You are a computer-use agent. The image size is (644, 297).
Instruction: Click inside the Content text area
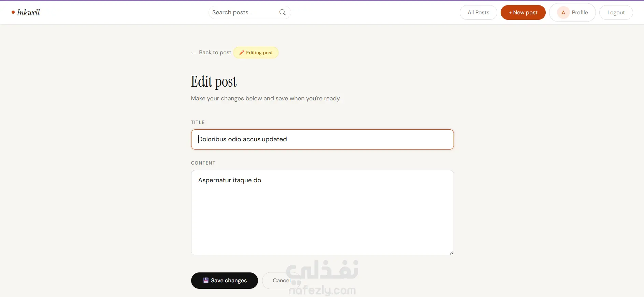pos(322,213)
